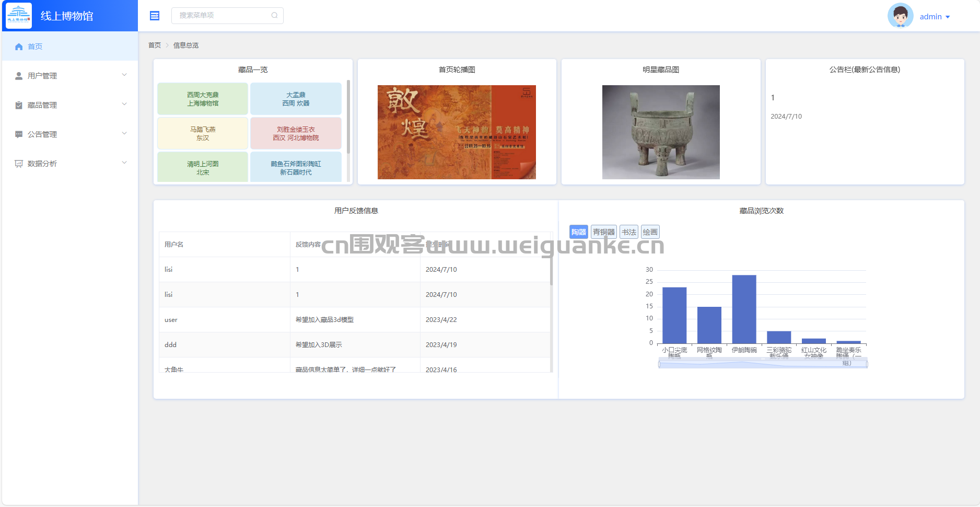This screenshot has width=980, height=507.
Task: Toggle the 青铜器 chart legend filter
Action: tap(604, 232)
